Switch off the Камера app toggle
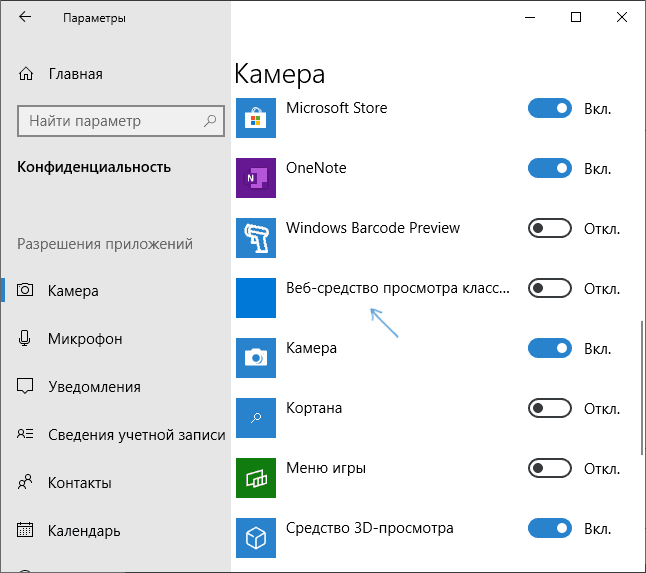Screen dimensions: 646x573 550,348
